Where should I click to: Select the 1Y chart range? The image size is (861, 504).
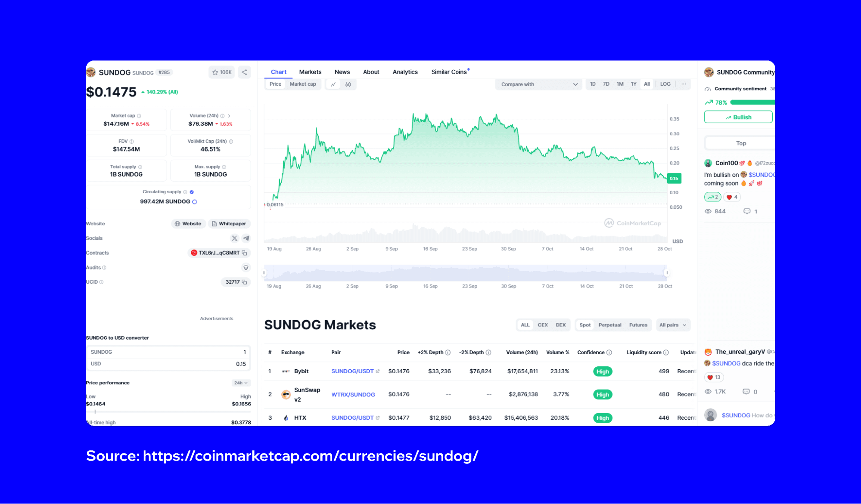tap(634, 84)
